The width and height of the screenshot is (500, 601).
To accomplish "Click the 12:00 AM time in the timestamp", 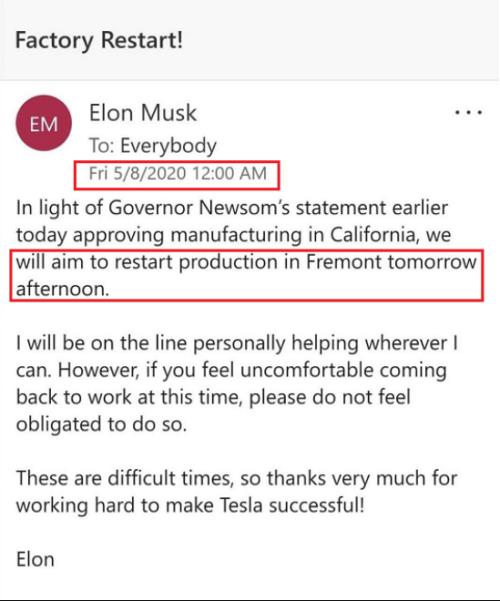I will (x=229, y=173).
